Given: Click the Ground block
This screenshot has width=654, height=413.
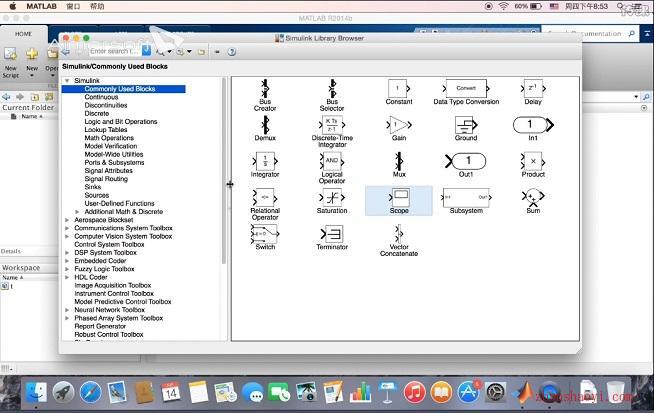Looking at the screenshot, I should pos(466,128).
